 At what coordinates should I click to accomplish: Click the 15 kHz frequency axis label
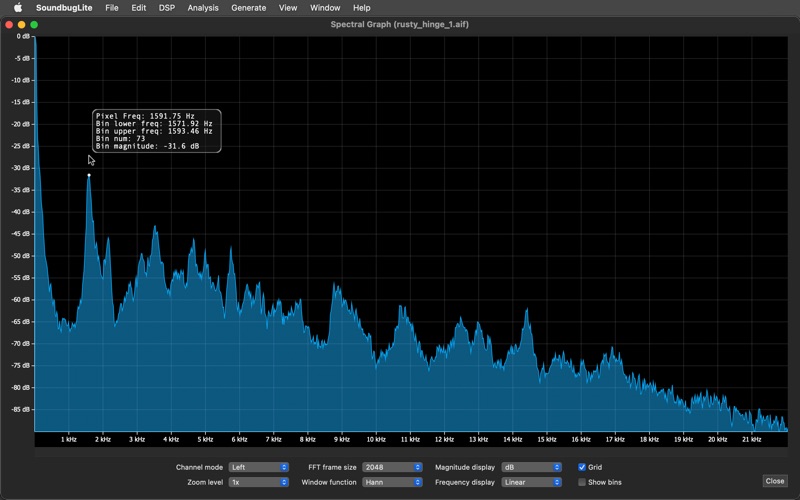[546, 439]
